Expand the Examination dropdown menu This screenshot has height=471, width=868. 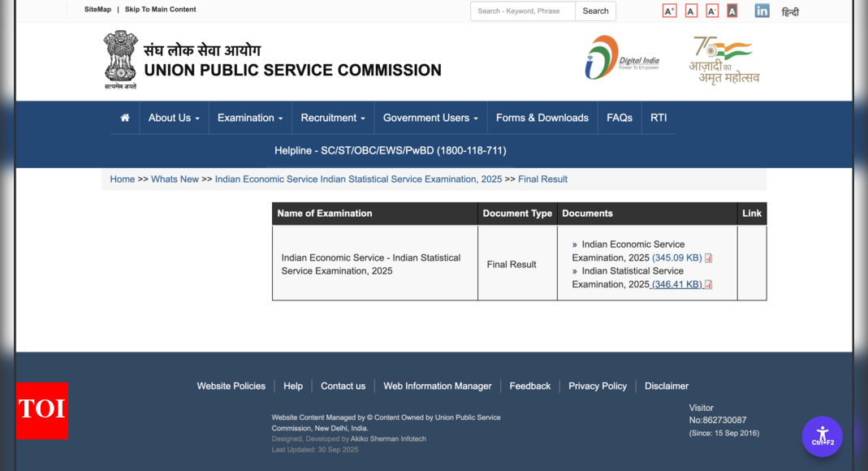tap(250, 118)
